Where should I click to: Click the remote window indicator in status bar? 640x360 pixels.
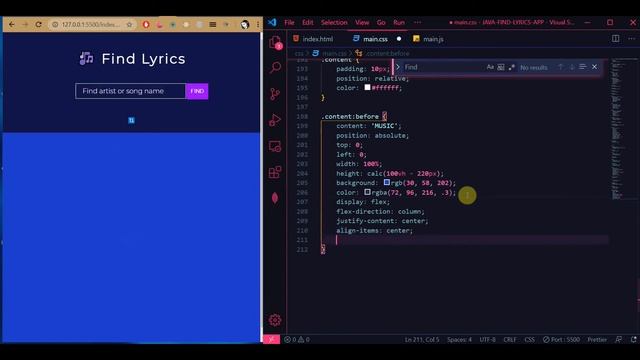point(271,339)
